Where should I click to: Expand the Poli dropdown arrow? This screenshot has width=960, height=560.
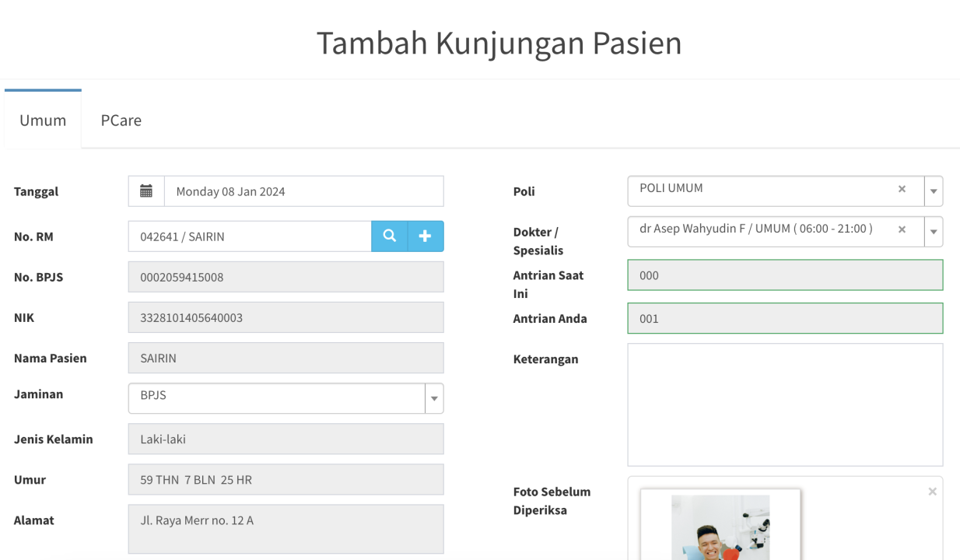(x=934, y=191)
